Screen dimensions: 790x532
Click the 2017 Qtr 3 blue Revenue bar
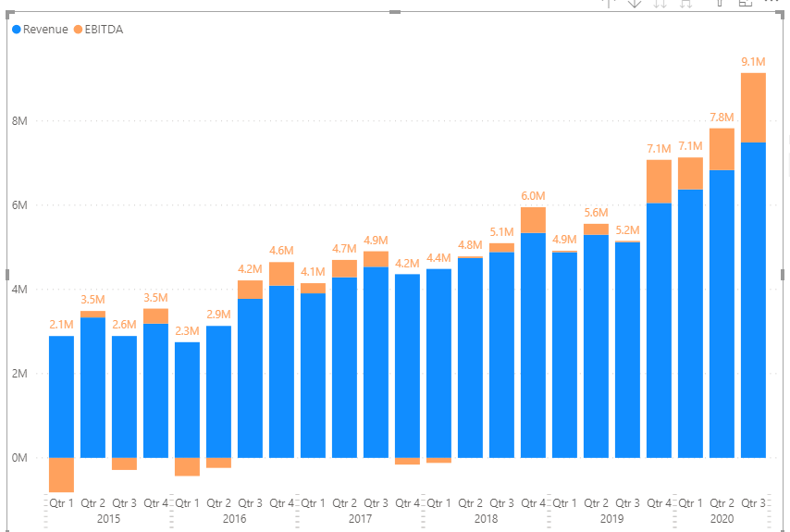point(376,363)
